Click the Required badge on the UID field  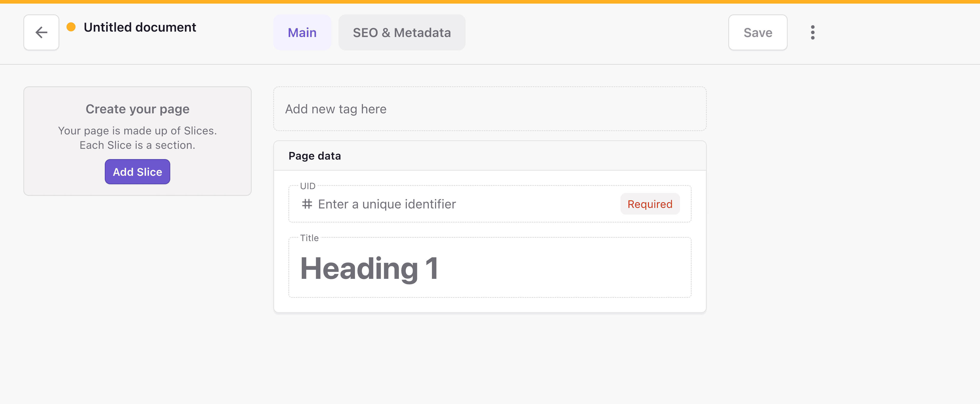coord(649,204)
